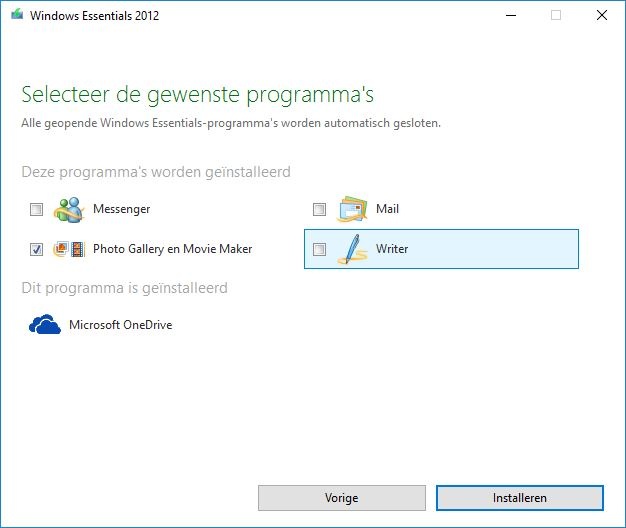Tick the Mail checkbox
The image size is (626, 528).
[x=319, y=210]
